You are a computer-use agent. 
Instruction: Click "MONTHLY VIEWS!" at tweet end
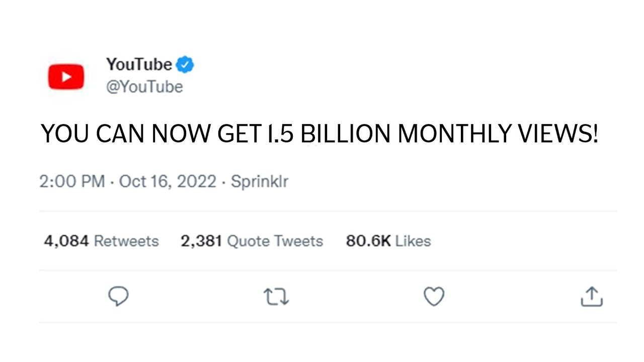click(x=498, y=134)
